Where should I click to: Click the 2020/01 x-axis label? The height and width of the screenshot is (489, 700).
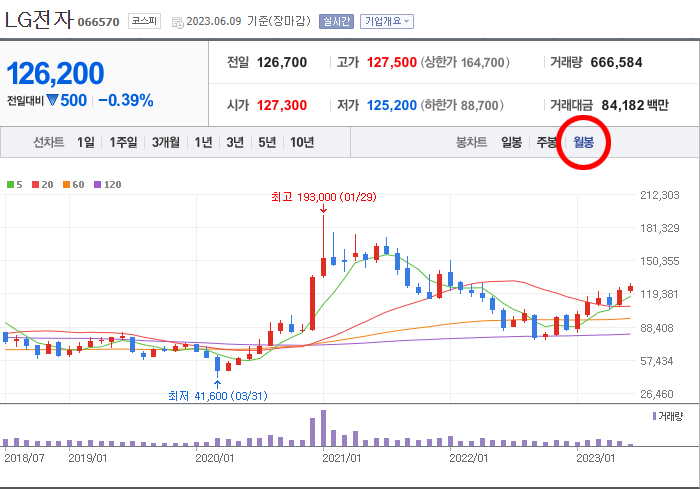click(215, 458)
